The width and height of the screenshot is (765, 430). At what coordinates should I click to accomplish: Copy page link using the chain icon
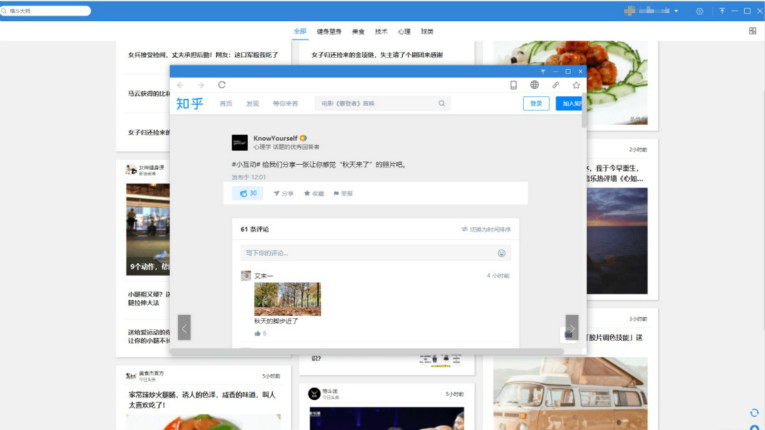[x=556, y=85]
